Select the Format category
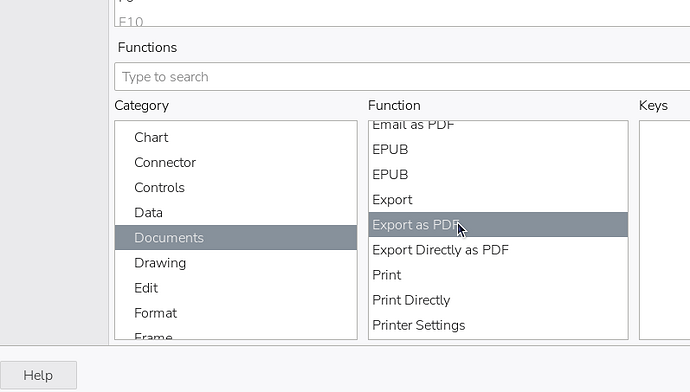This screenshot has width=690, height=392. click(236, 313)
